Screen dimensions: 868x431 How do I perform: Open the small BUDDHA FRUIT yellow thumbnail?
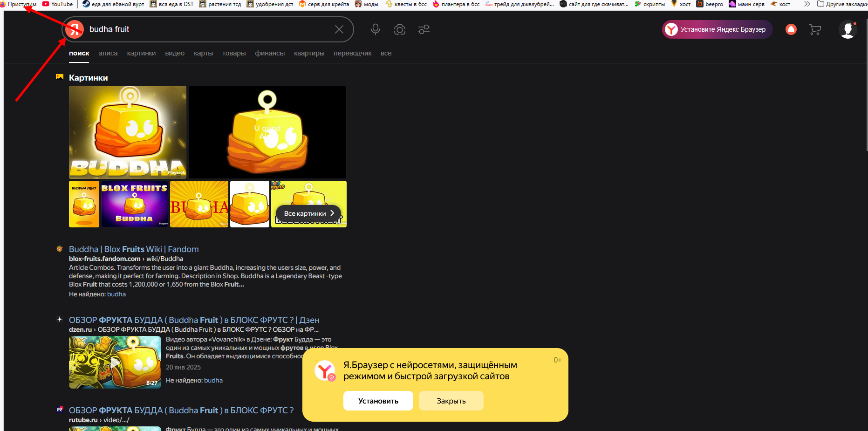(84, 204)
